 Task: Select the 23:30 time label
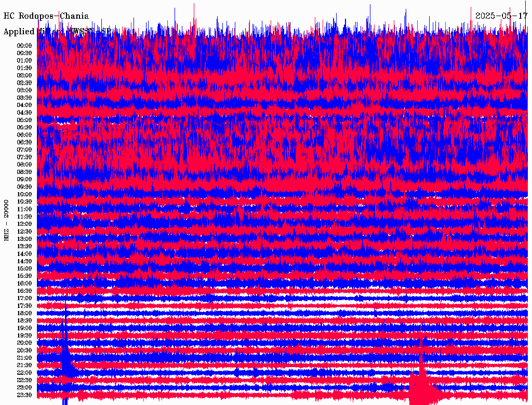click(24, 395)
